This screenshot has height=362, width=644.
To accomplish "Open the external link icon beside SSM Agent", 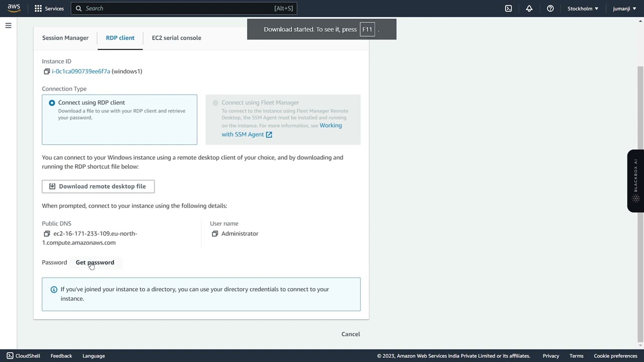I will [x=269, y=135].
